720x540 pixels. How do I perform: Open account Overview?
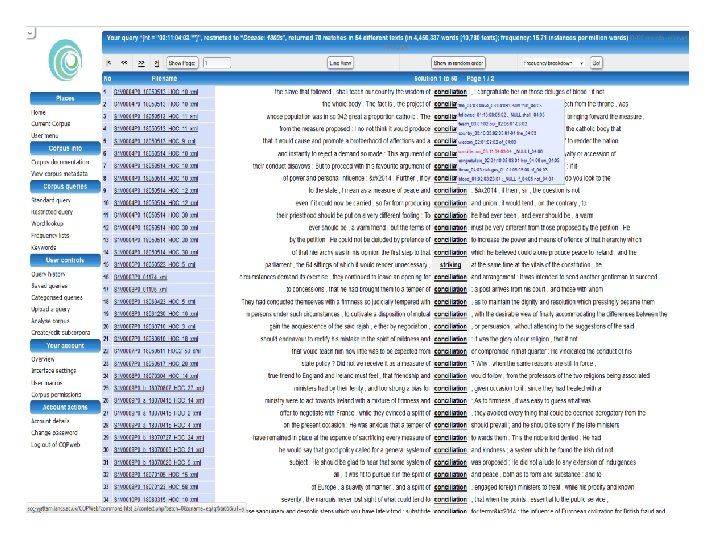[43, 359]
